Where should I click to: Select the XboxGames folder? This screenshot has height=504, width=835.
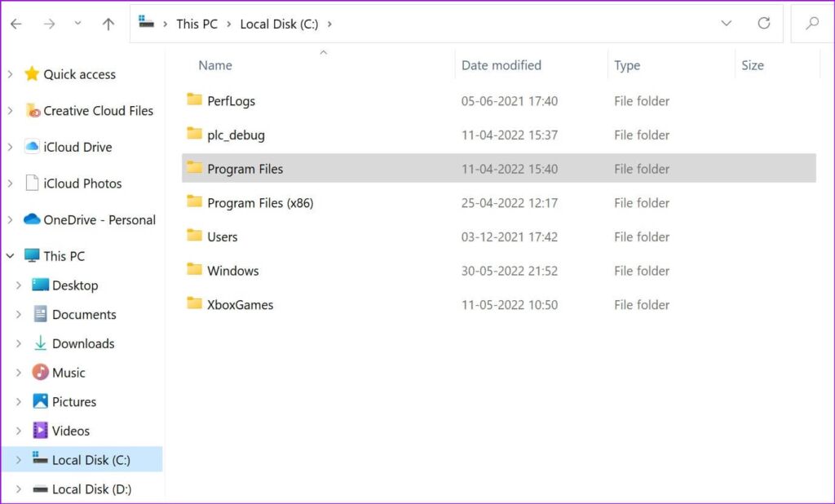point(240,305)
